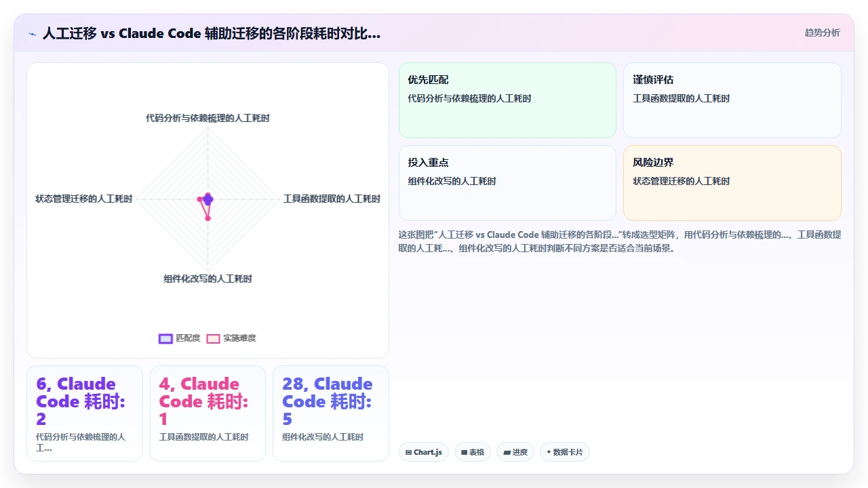Open the stat card 28, Claude Code 耗时: 5
The width and height of the screenshot is (868, 488).
[331, 413]
